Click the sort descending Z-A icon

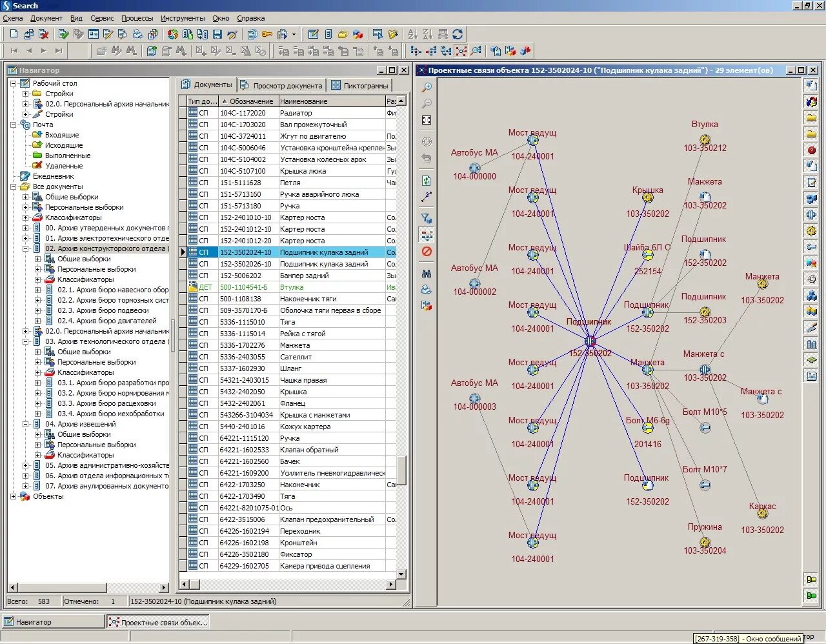(428, 34)
